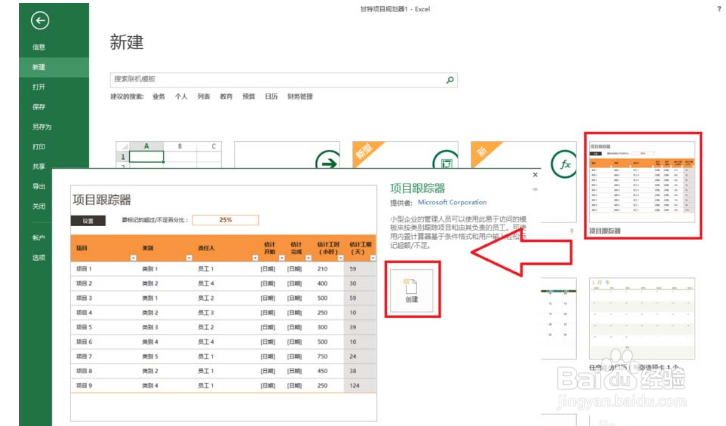Select the blank workbook template thumbnail
726x426 pixels.
click(x=169, y=155)
